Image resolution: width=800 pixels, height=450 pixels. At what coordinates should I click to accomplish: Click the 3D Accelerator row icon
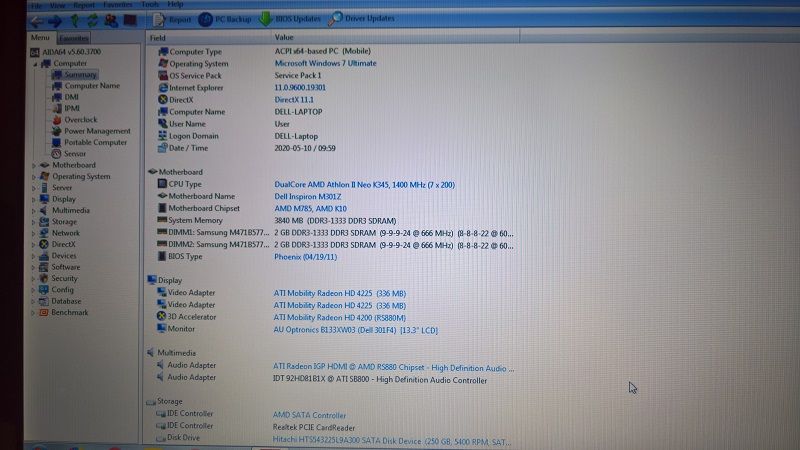[162, 316]
